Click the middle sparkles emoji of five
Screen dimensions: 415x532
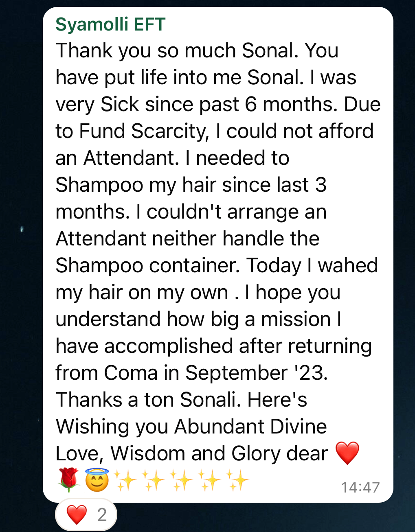coord(181,480)
